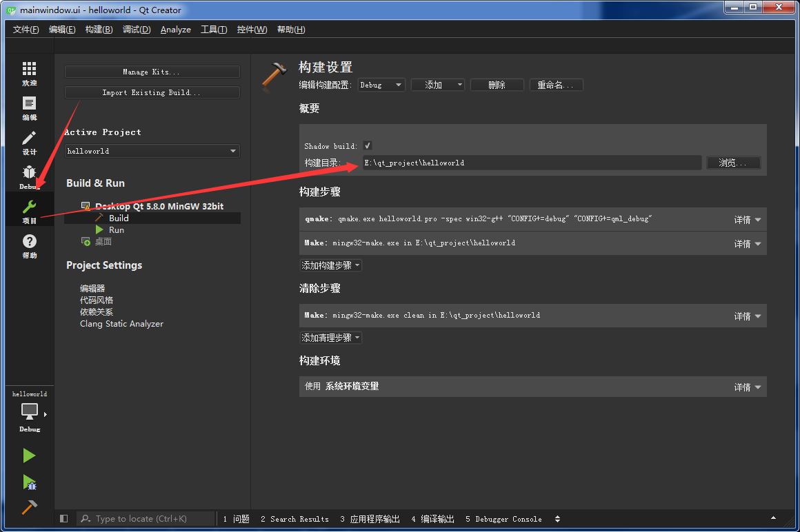Expand 详情 for the make clean step
800x532 pixels.
(748, 316)
